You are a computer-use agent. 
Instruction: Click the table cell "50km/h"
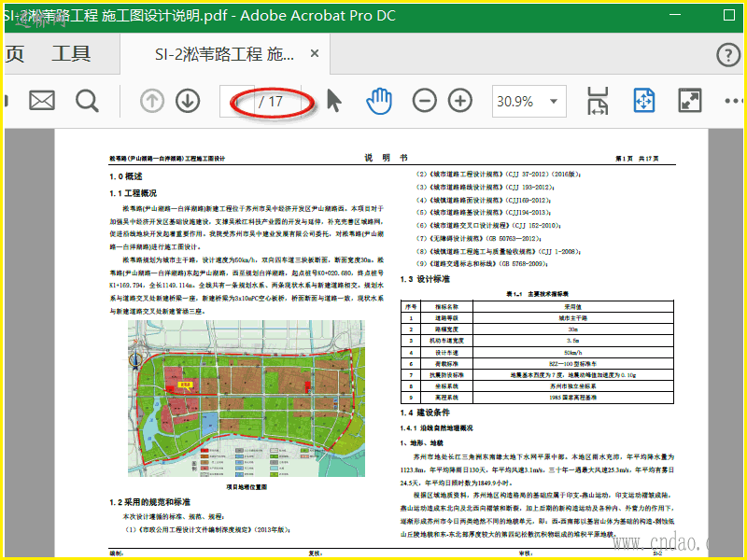point(572,353)
